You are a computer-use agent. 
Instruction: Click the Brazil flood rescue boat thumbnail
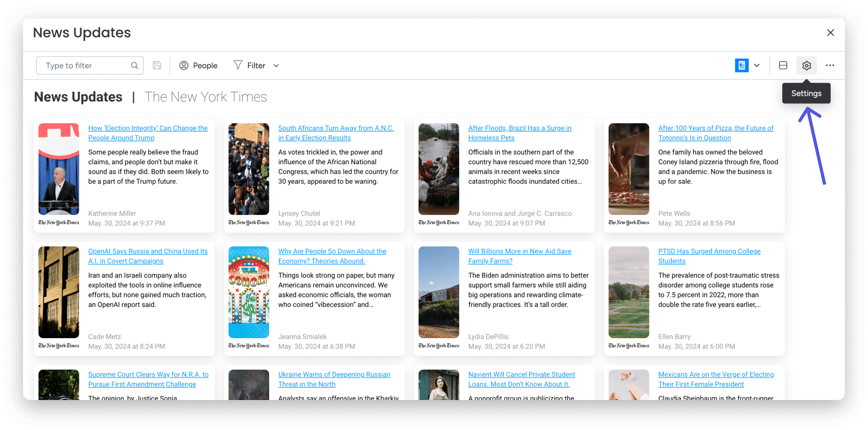[x=439, y=169]
